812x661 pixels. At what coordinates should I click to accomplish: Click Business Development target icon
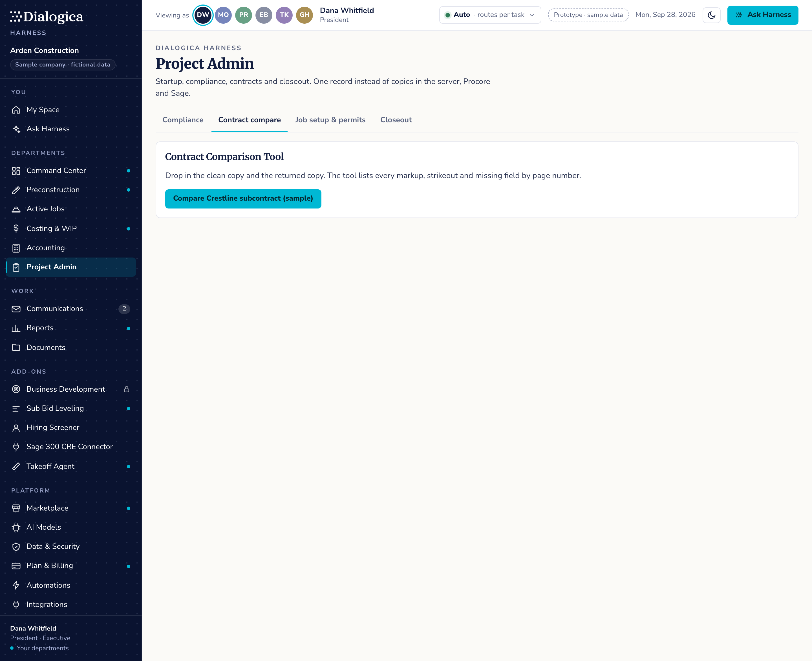coord(16,389)
